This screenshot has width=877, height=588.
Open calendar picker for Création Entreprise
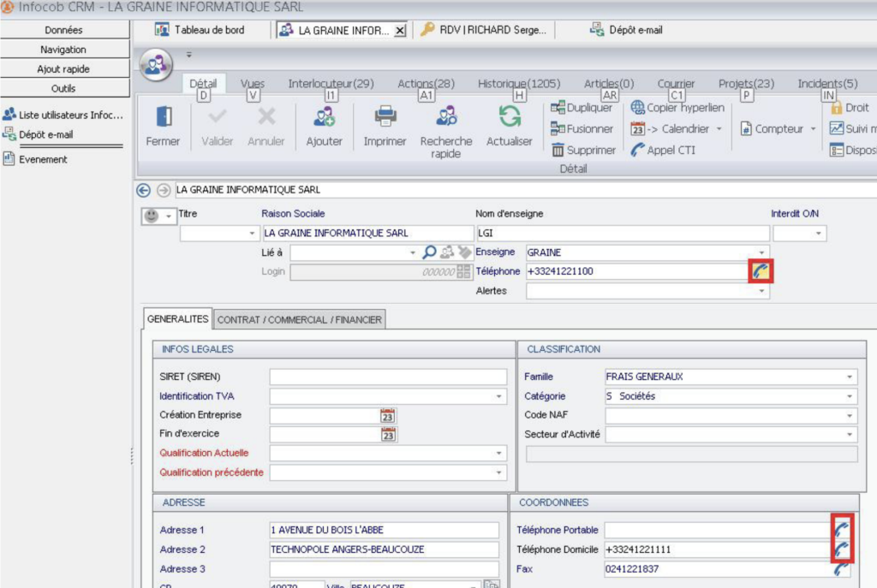388,415
